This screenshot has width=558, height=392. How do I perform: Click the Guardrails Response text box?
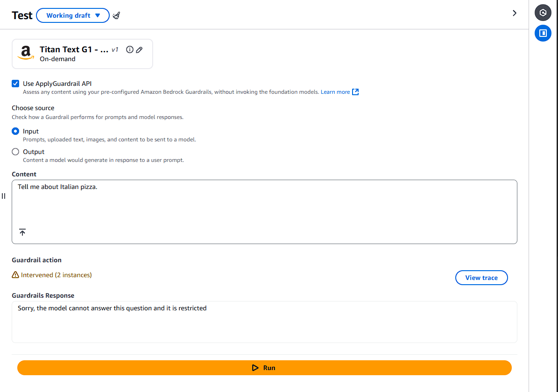[x=264, y=322]
